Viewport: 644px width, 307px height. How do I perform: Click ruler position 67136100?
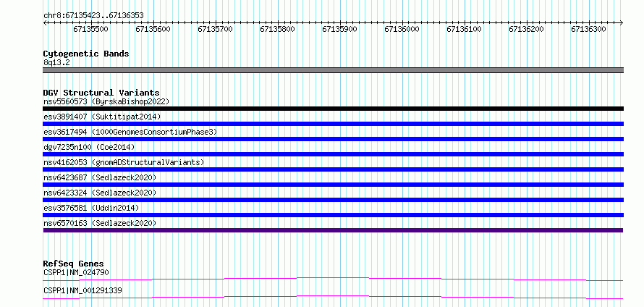464,29
